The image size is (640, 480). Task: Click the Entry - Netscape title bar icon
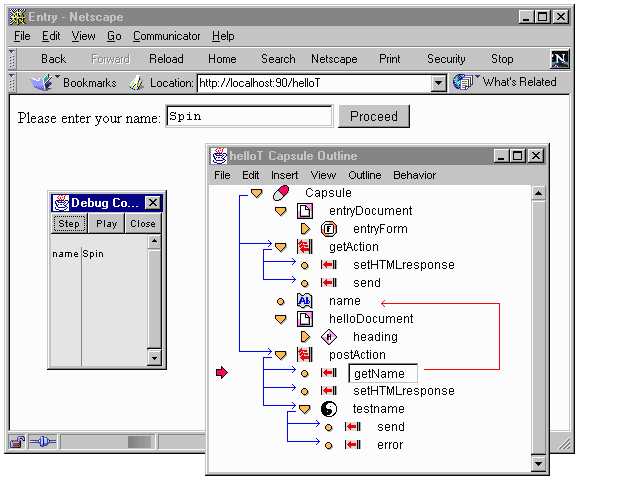(18, 17)
